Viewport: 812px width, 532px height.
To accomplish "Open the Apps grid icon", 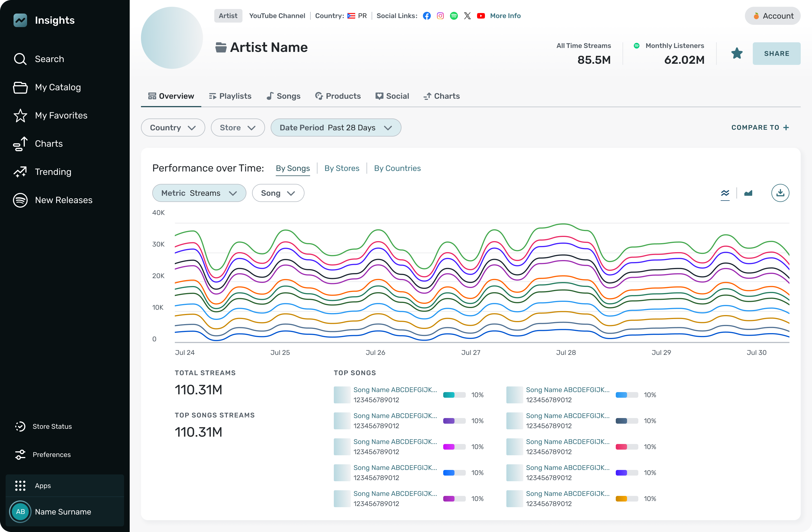I will pos(21,485).
